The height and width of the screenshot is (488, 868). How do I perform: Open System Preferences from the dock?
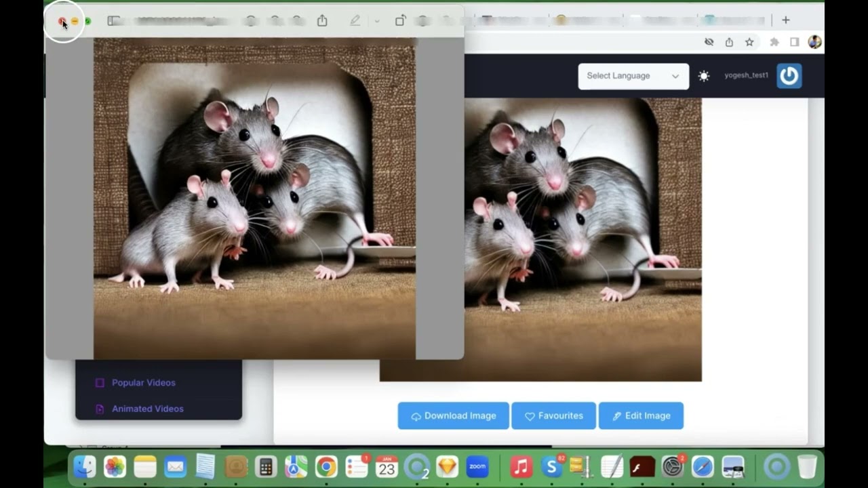click(672, 466)
